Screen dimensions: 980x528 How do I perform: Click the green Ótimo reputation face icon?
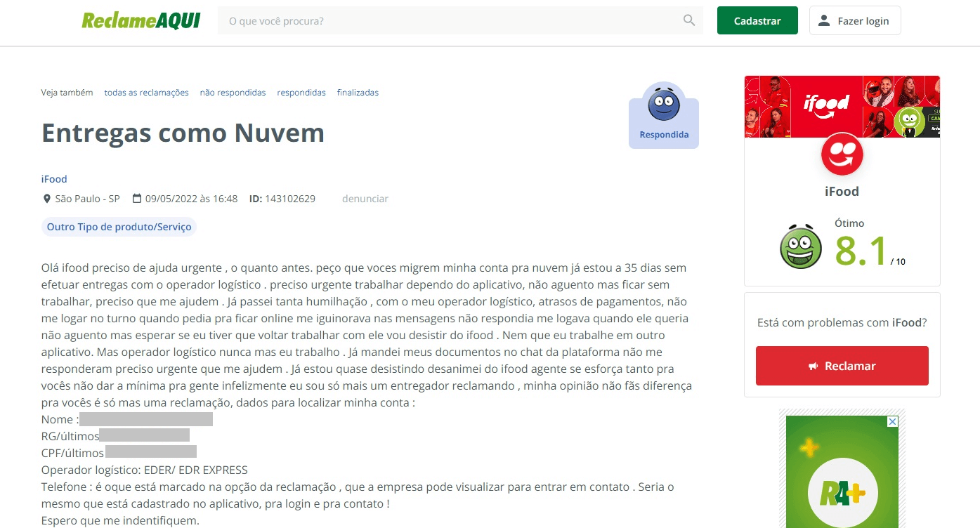[x=801, y=246]
